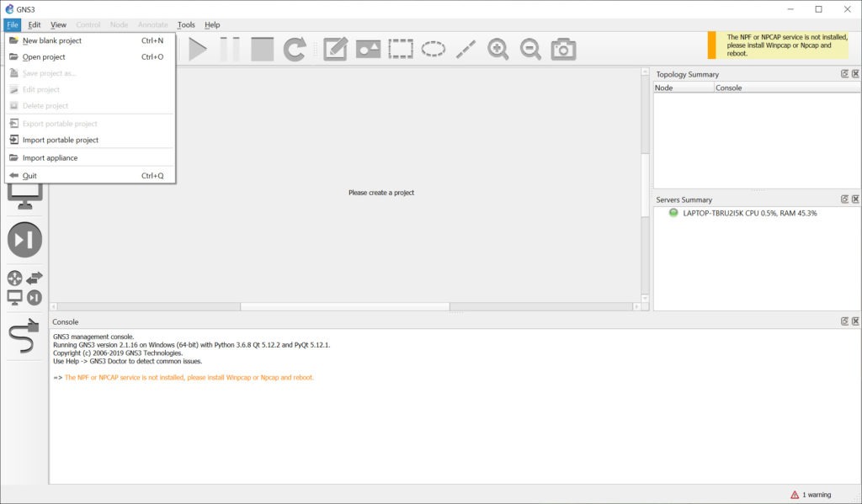Browse end devices in the sidebar
The height and width of the screenshot is (504, 862).
pos(24,197)
